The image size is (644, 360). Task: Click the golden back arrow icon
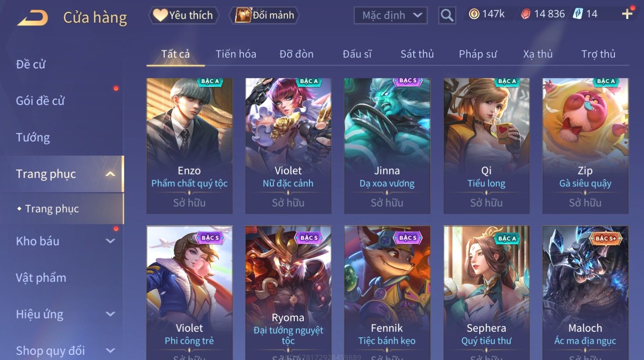(33, 18)
